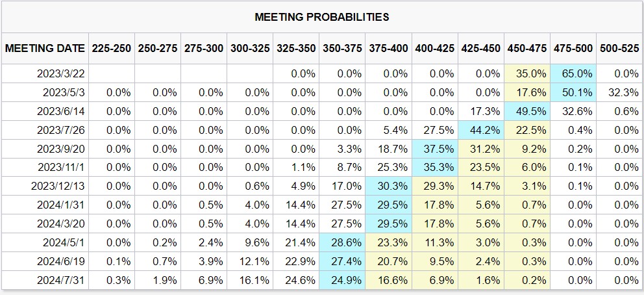Click the 2023/7/26 meeting date cell

coord(45,130)
